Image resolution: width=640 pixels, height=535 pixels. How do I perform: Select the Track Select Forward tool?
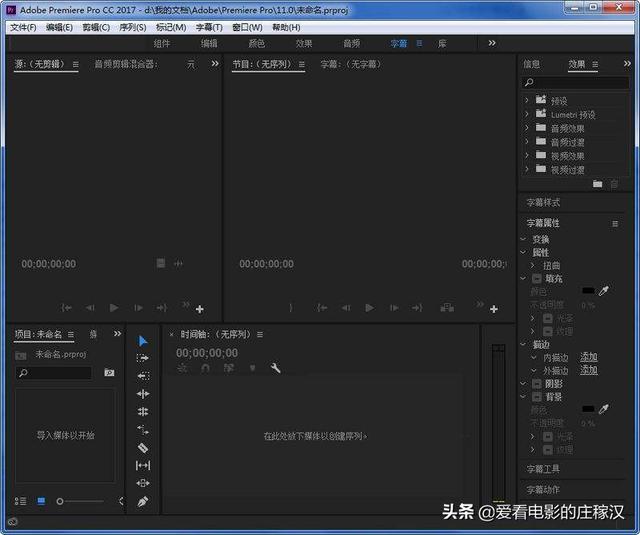143,358
